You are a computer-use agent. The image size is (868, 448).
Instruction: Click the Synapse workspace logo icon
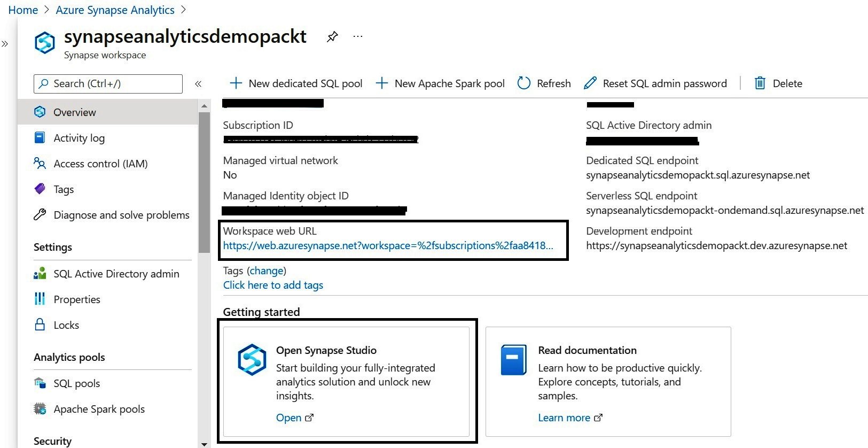45,42
